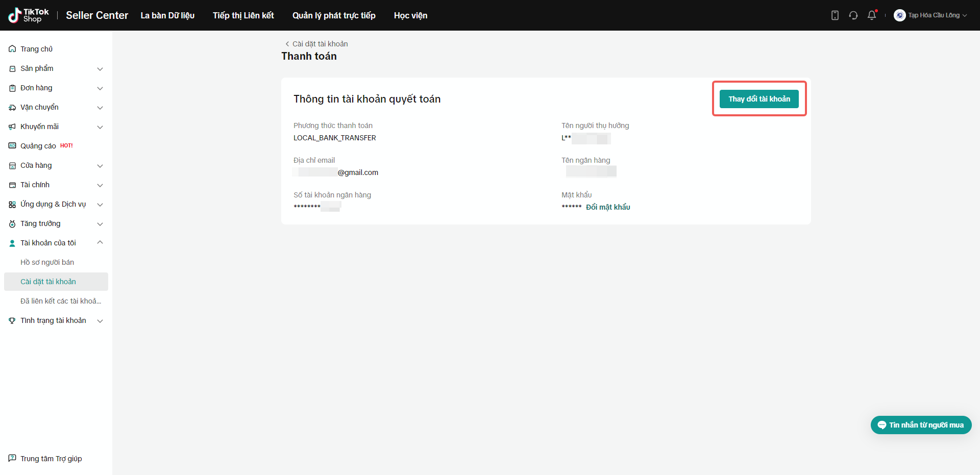980x475 pixels.
Task: Click the TikTok Shop logo
Action: coord(29,15)
